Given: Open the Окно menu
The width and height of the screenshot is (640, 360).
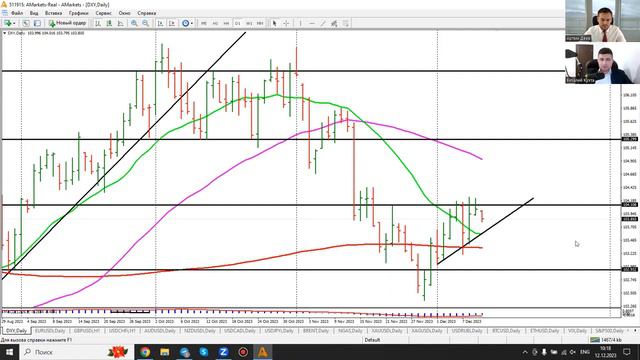Looking at the screenshot, I should (x=124, y=13).
